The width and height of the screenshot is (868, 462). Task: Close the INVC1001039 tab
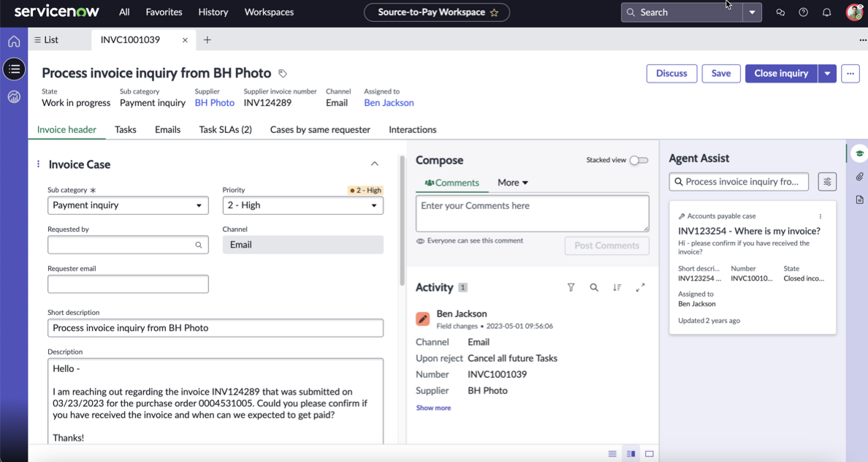185,40
